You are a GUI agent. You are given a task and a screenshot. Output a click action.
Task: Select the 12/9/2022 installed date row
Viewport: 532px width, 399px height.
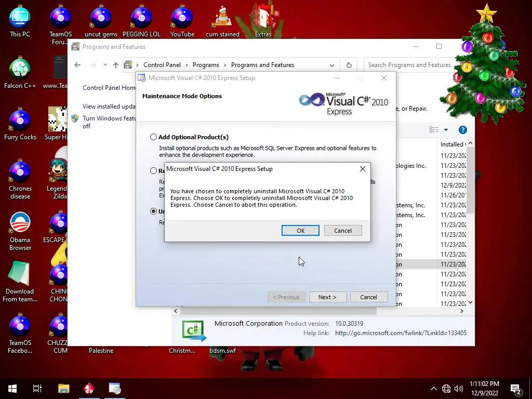coord(453,185)
